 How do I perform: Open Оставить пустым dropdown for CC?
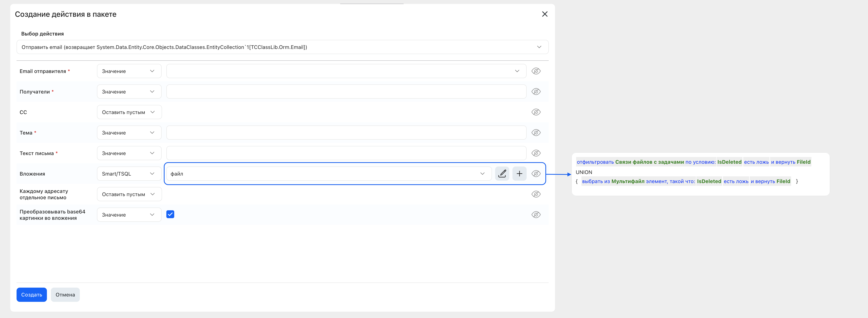(129, 112)
